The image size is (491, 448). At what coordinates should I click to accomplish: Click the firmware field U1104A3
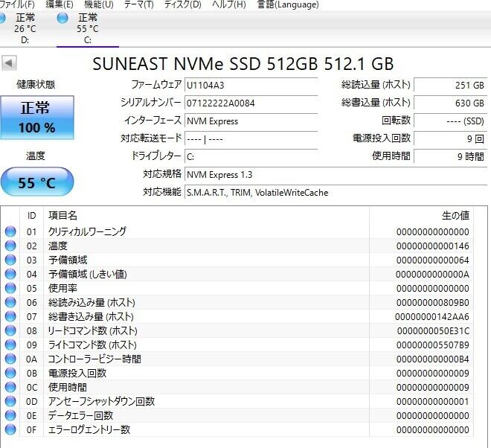[x=251, y=85]
